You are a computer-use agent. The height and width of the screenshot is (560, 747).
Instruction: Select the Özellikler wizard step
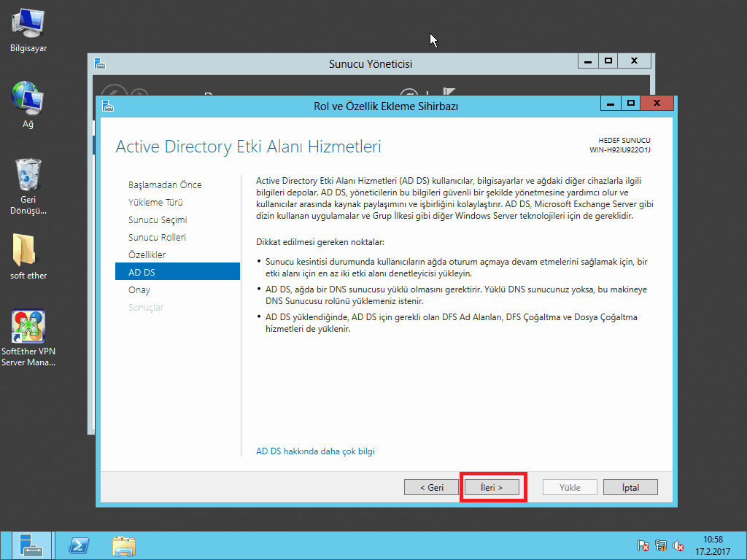click(x=147, y=254)
